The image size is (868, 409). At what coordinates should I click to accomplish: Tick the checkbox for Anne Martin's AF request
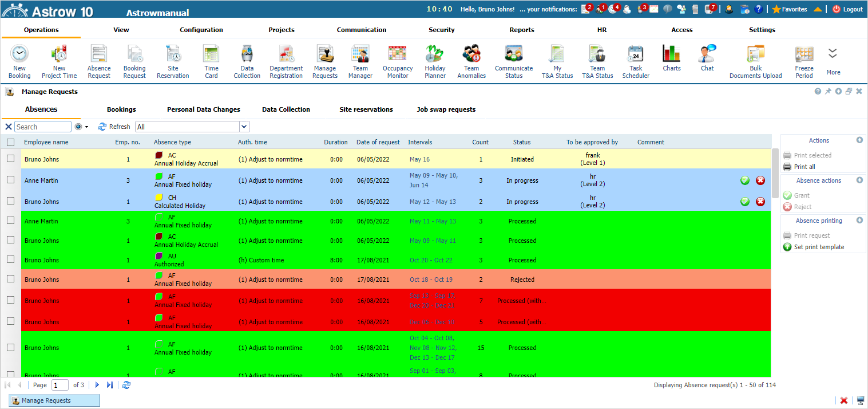[10, 180]
